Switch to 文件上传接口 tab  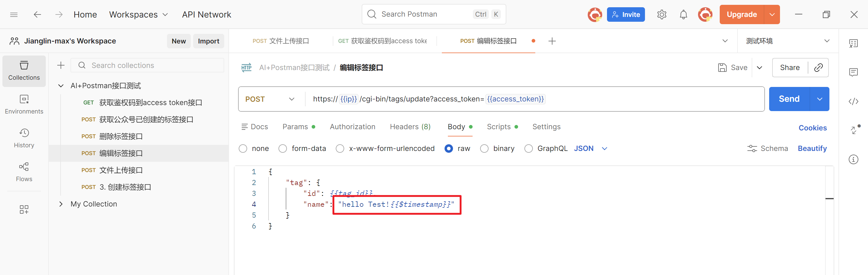point(280,41)
